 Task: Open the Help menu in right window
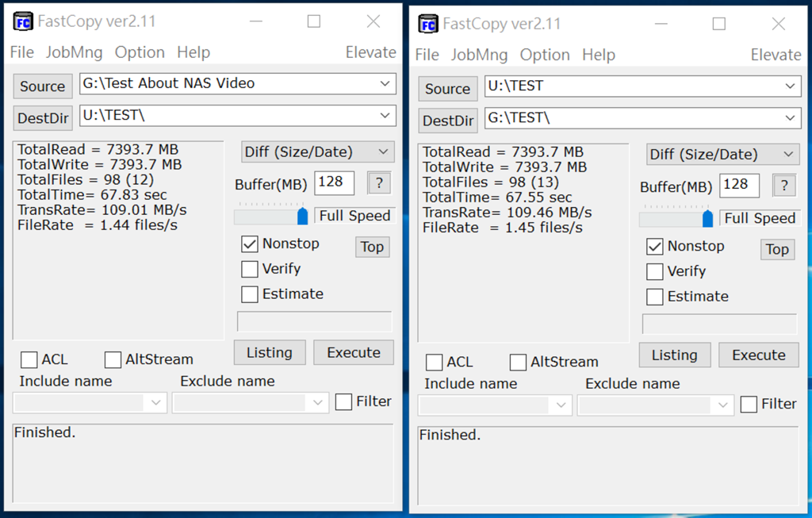click(599, 55)
